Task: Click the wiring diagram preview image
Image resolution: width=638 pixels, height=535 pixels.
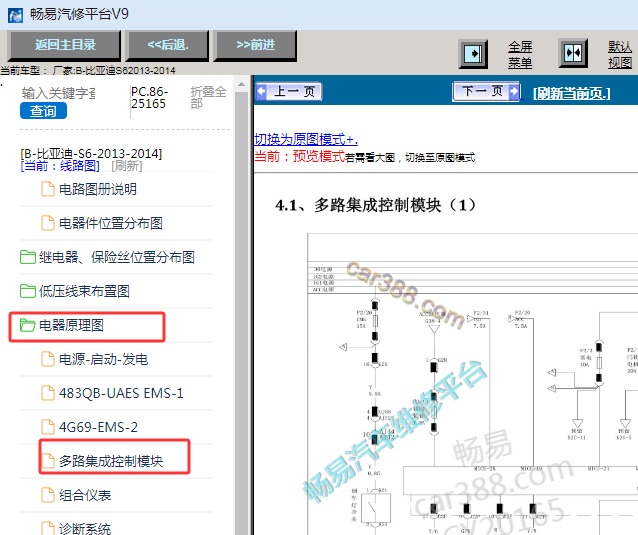Action: [x=472, y=384]
